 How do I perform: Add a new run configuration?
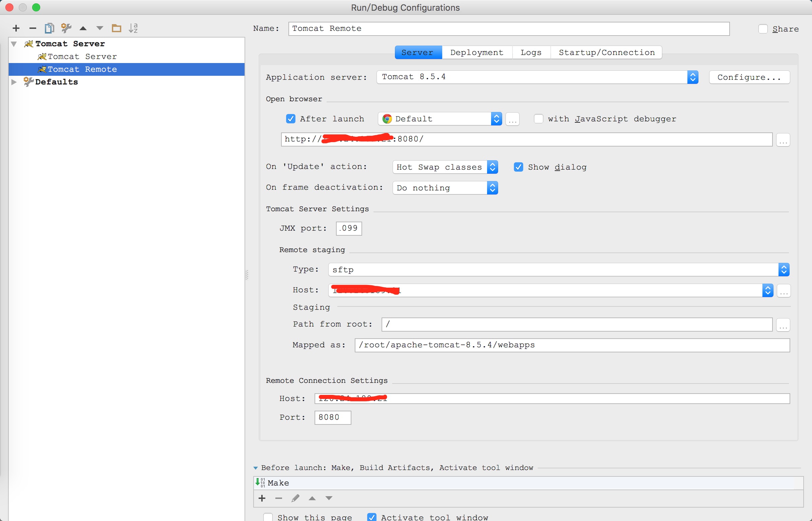tap(16, 28)
